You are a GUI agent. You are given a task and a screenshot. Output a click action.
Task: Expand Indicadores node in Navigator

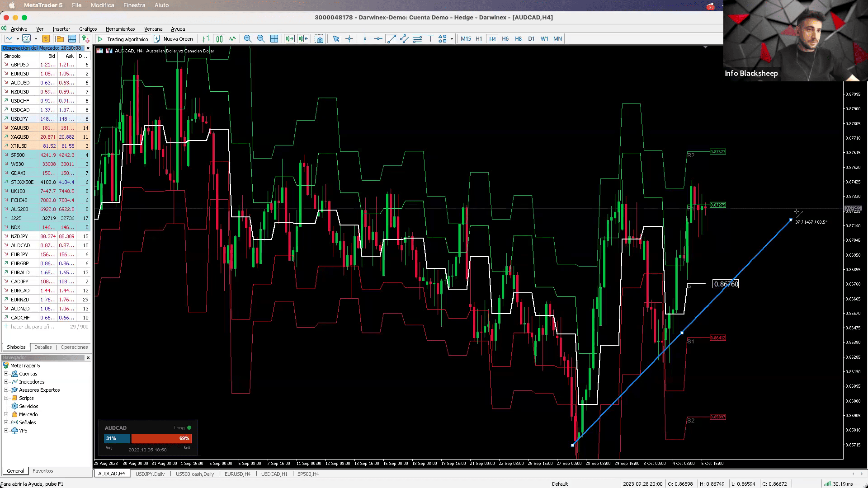pyautogui.click(x=6, y=382)
